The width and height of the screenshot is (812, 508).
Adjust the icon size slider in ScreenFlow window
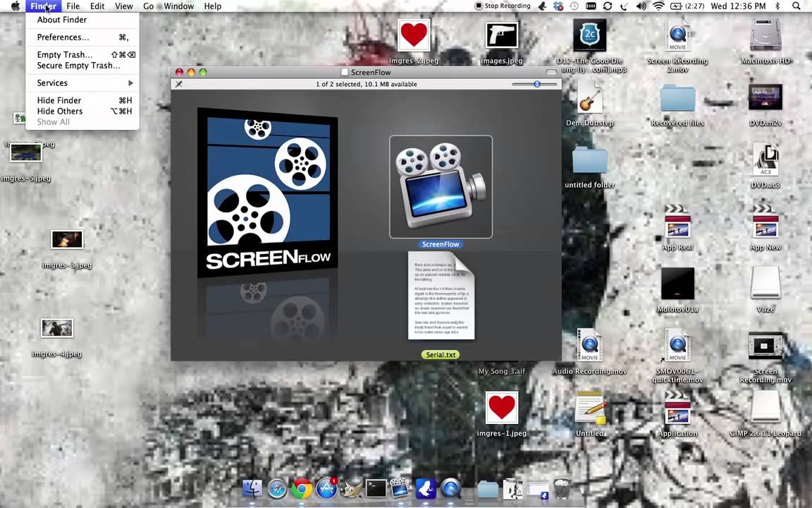pyautogui.click(x=534, y=84)
